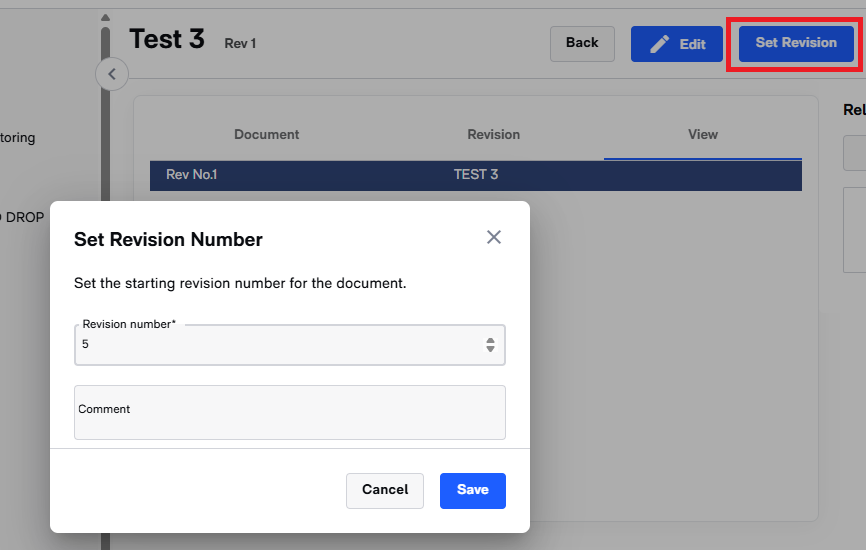Go back using the Back button
This screenshot has height=550, width=866.
point(582,43)
